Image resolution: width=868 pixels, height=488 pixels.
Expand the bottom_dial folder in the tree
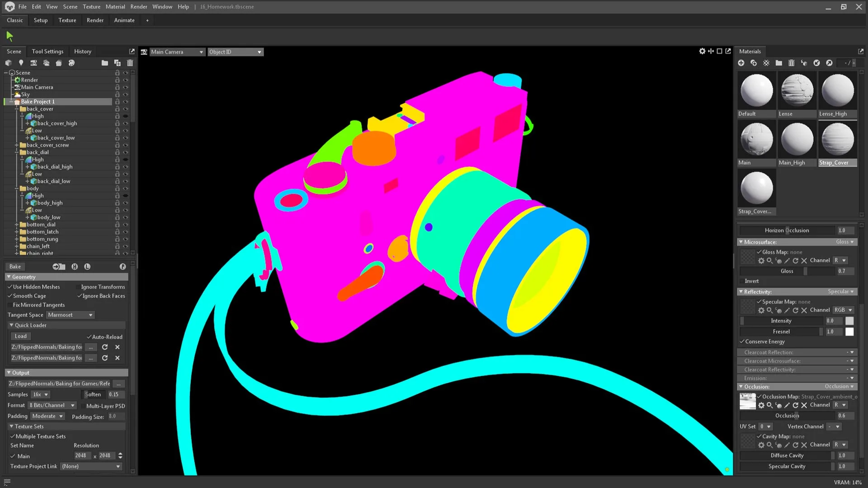[17, 225]
